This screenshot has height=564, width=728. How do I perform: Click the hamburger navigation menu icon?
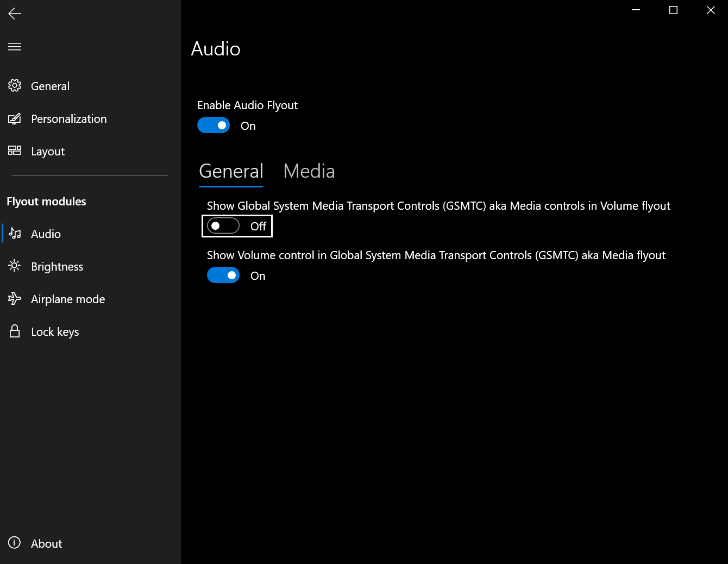[14, 47]
